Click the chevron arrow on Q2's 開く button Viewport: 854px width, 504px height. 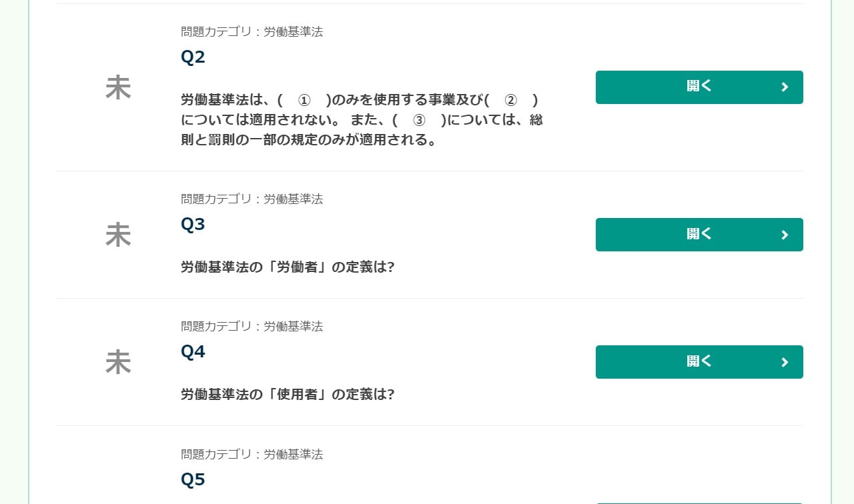click(x=785, y=87)
